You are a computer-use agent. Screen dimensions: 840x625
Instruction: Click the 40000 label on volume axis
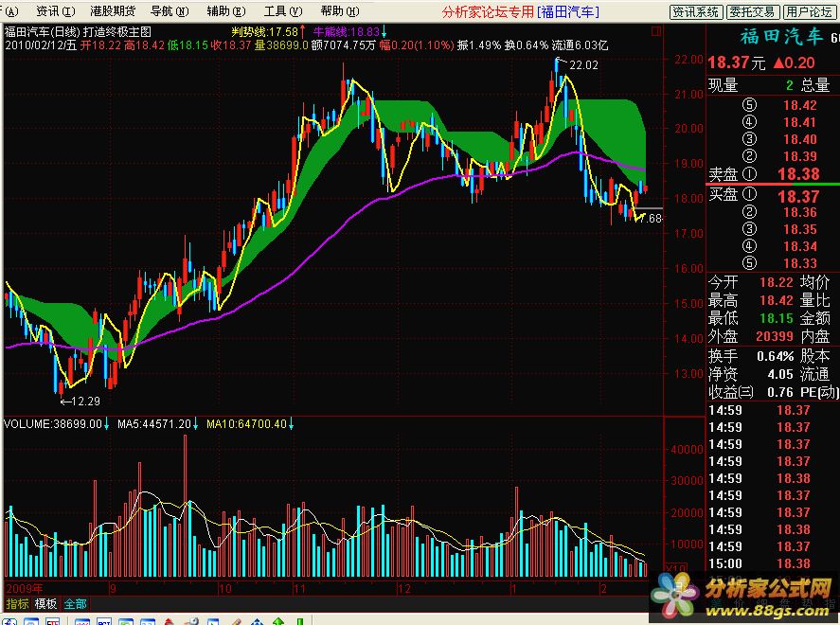(x=687, y=449)
